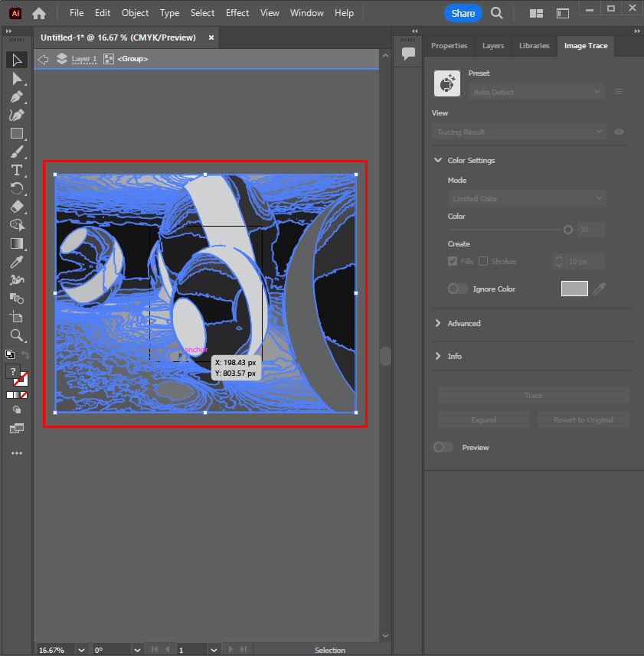Select the Pen tool
The width and height of the screenshot is (644, 656).
click(x=17, y=97)
